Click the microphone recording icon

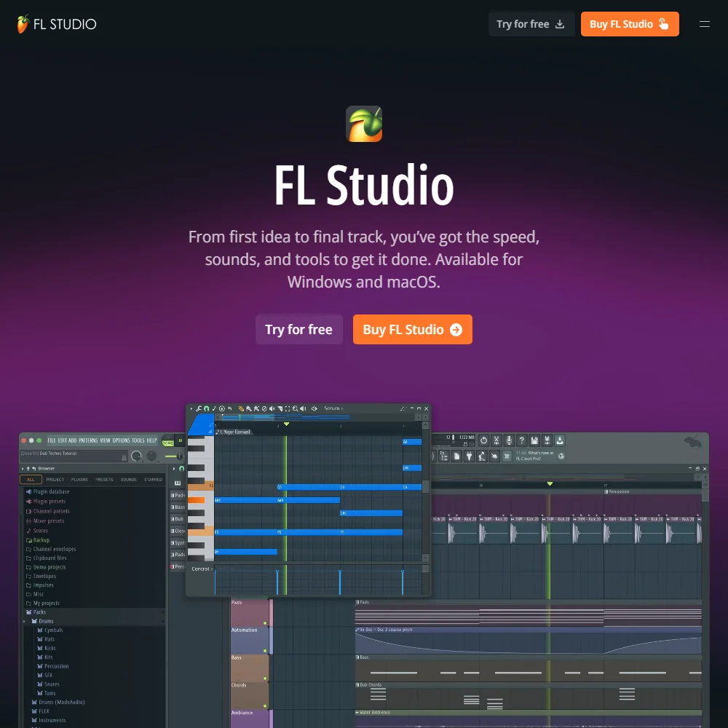(x=510, y=440)
